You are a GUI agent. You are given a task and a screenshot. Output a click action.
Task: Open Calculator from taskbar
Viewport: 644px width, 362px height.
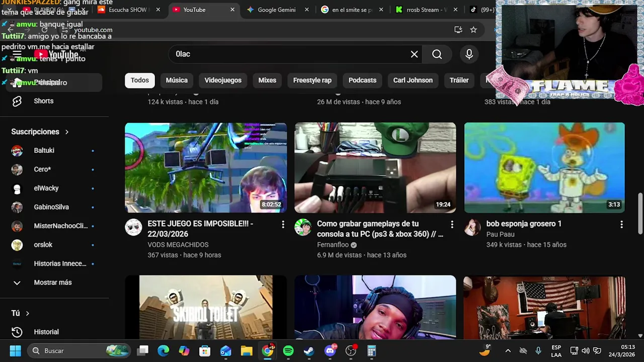coord(372,350)
